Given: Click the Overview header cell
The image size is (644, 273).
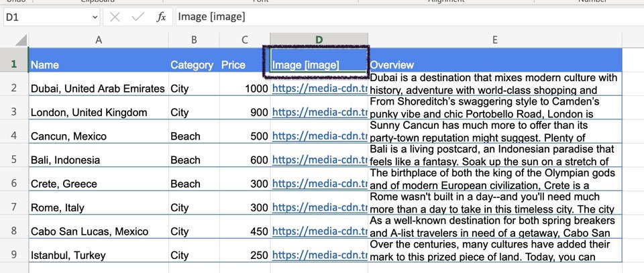Looking at the screenshot, I should pos(495,60).
